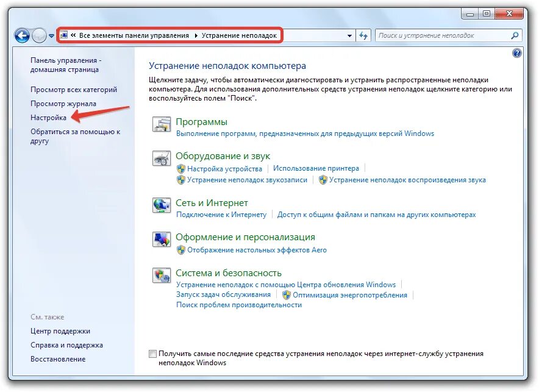This screenshot has width=539, height=392.
Task: Go to Панель управления домашняя страница
Action: [66, 65]
